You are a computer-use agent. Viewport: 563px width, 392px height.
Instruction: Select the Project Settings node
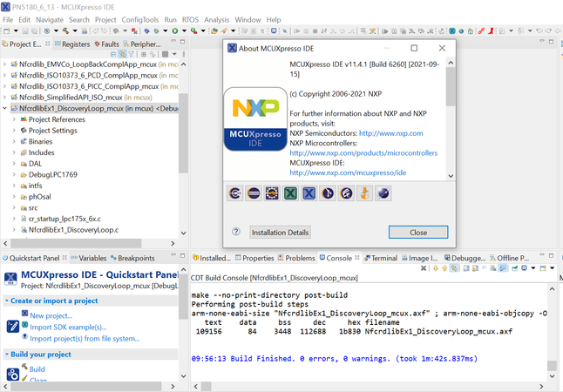click(x=53, y=131)
